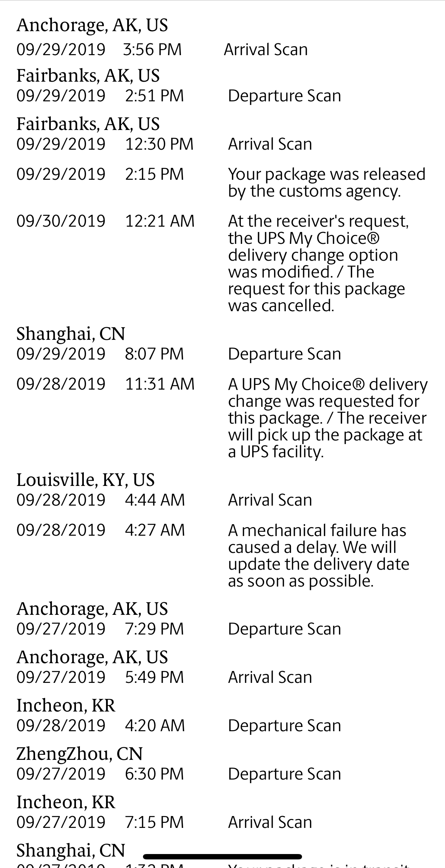This screenshot has height=868, width=445.
Task: Tap the 'ZhengZhou, CN' location heading
Action: (80, 754)
